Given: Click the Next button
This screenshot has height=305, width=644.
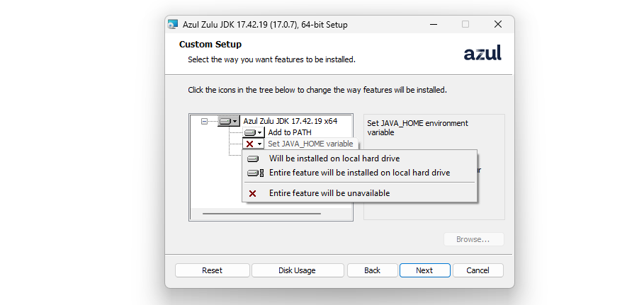Looking at the screenshot, I should tap(424, 270).
